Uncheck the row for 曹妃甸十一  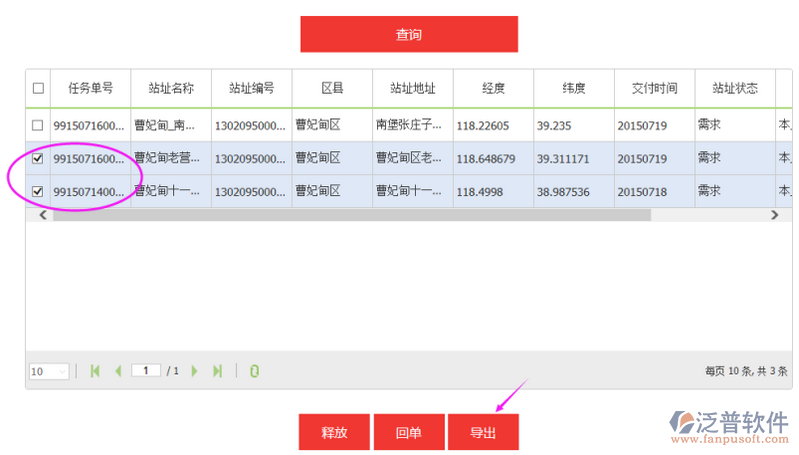38,191
